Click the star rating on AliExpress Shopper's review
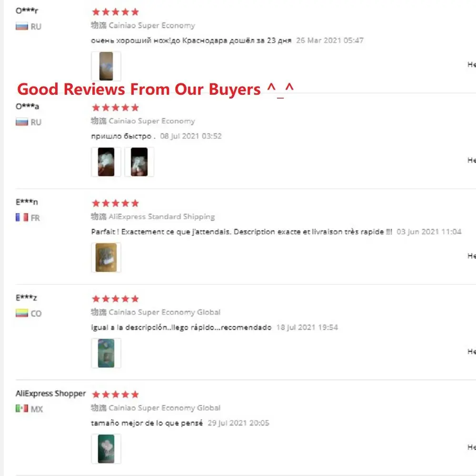476x476 pixels. point(115,395)
